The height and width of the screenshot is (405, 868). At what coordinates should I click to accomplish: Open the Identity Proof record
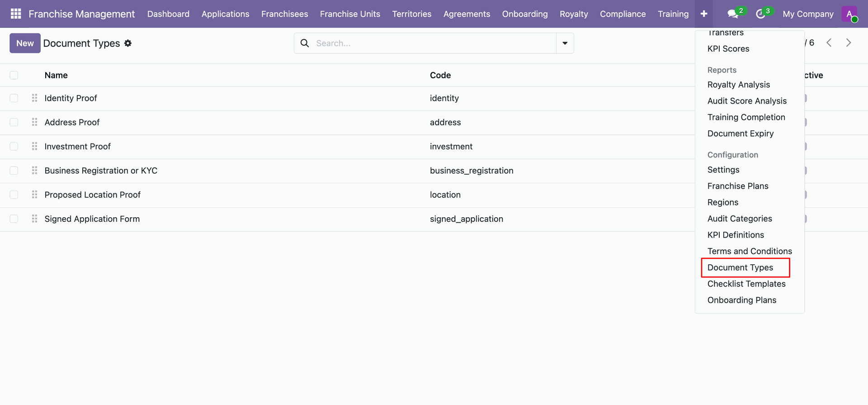[x=71, y=98]
